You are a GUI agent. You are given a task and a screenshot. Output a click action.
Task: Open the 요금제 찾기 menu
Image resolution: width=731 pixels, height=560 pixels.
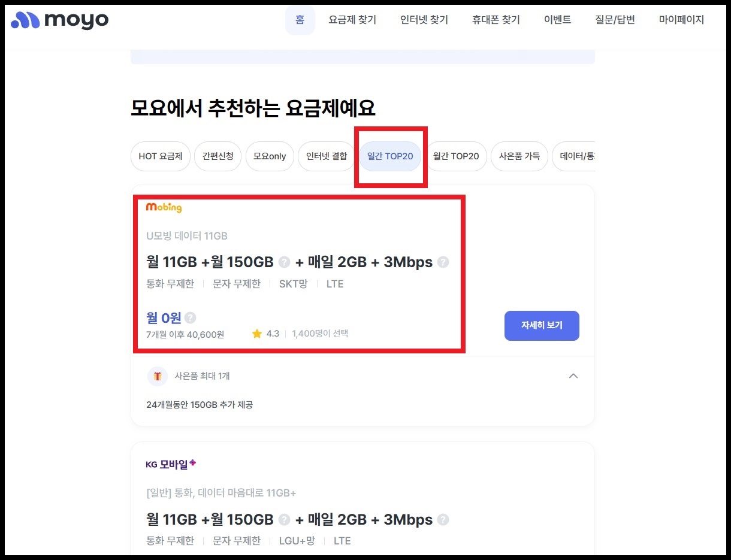[x=352, y=19]
